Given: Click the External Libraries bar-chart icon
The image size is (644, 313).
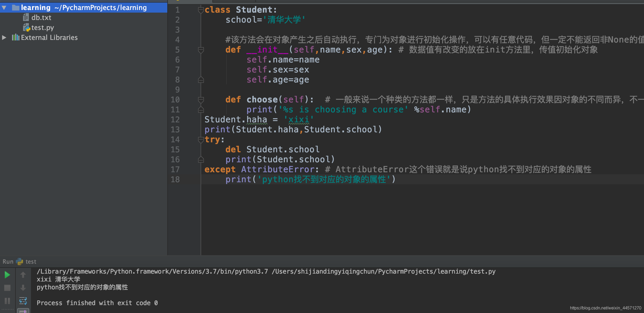Looking at the screenshot, I should [15, 37].
